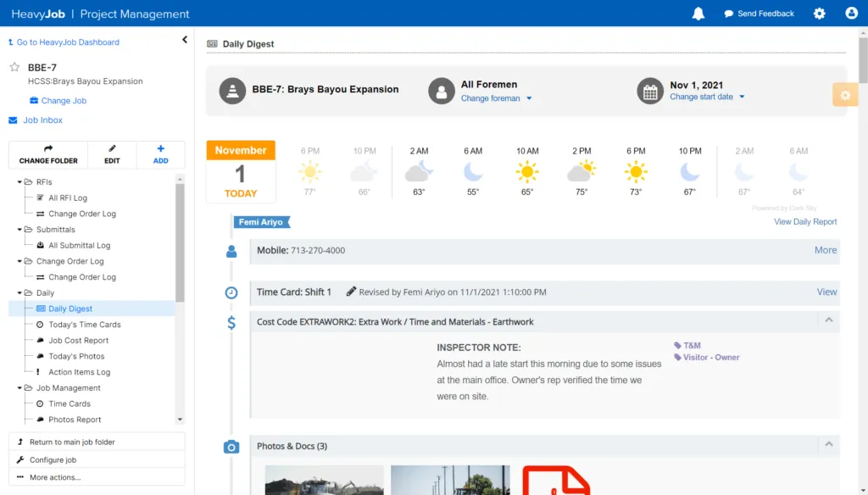Click the Change Folder button
This screenshot has height=495, width=868.
point(48,154)
